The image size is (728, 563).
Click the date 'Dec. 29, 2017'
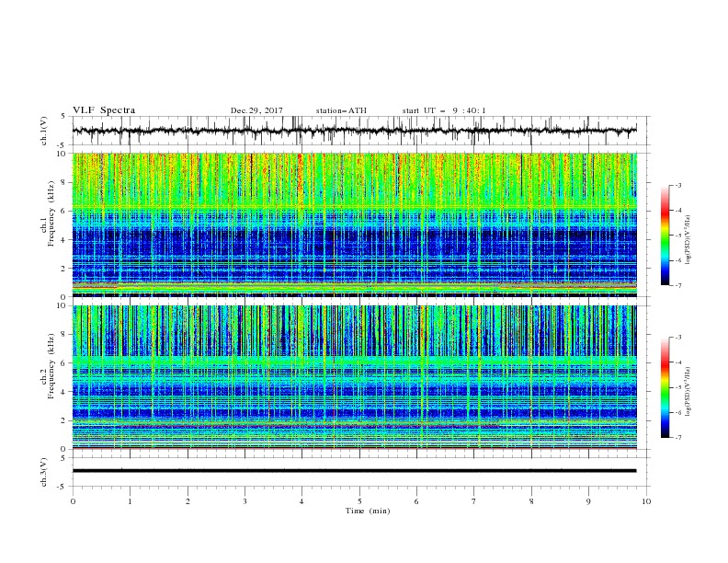coord(256,110)
